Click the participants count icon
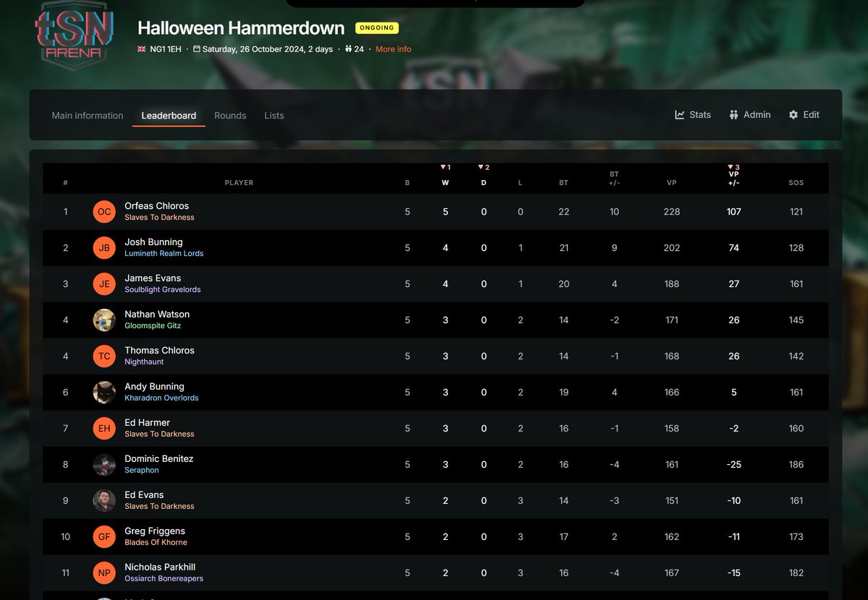The image size is (868, 600). (x=348, y=49)
